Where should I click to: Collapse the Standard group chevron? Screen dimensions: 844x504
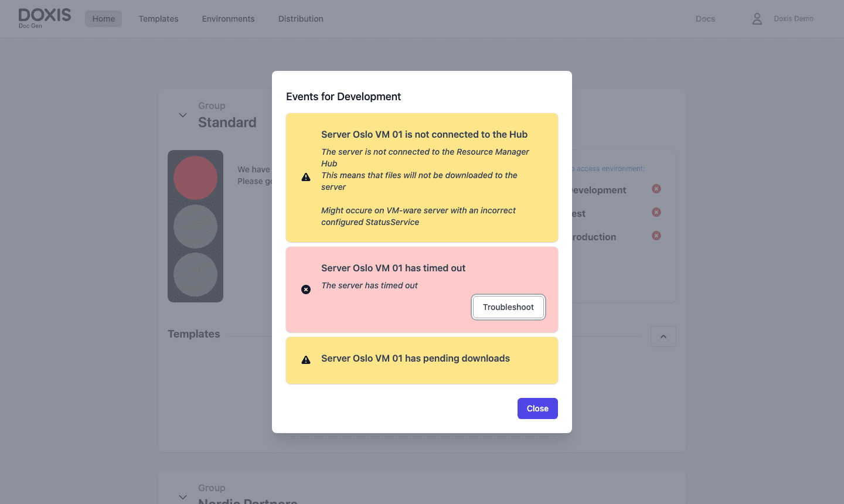tap(183, 115)
